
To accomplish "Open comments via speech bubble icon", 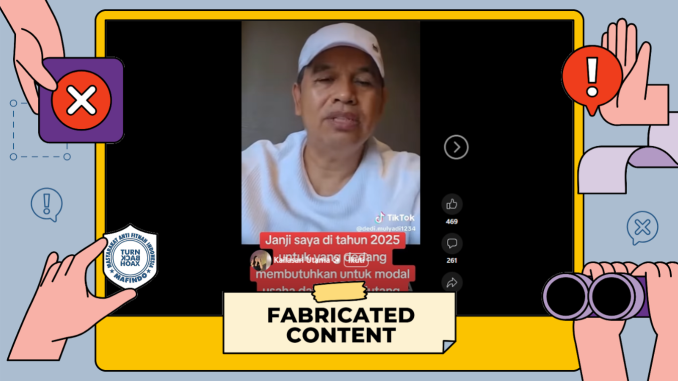I will pos(452,243).
